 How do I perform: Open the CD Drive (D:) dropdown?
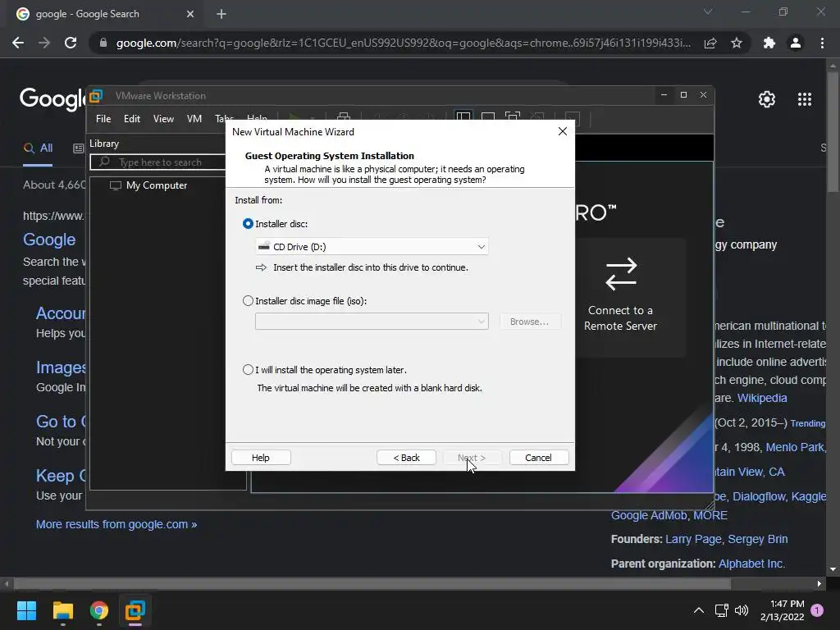(372, 246)
